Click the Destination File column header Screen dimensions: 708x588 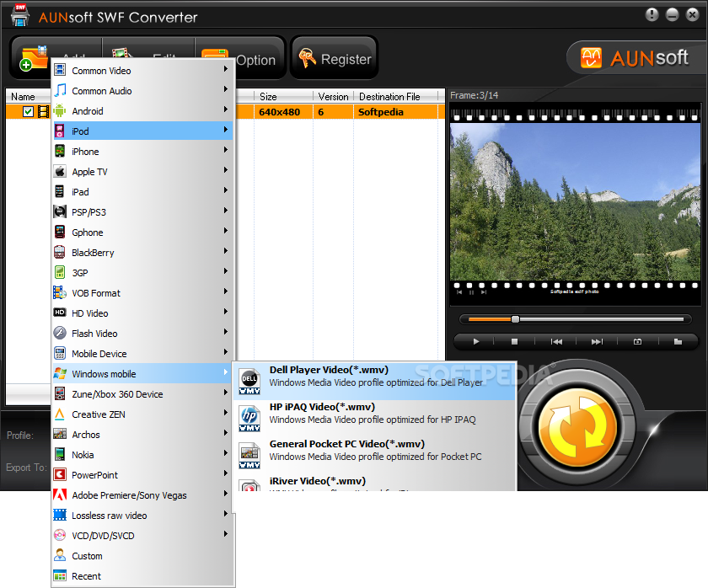click(x=395, y=96)
